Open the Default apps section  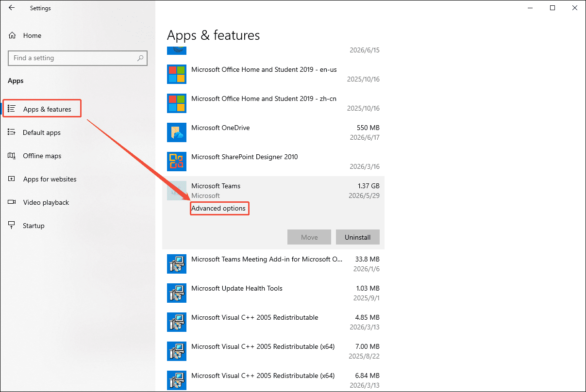point(42,132)
